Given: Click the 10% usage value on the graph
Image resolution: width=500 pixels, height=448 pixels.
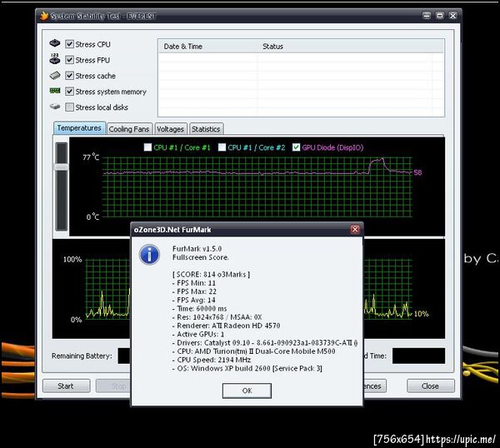Looking at the screenshot, I should (x=421, y=314).
